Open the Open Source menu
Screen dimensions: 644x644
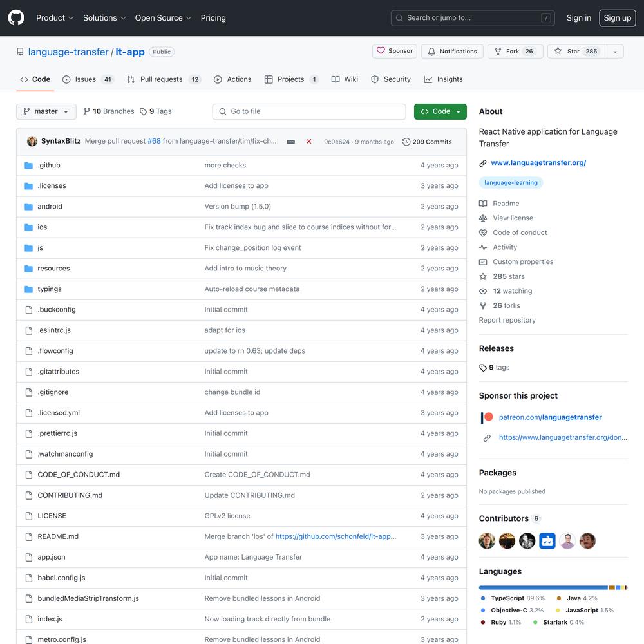pos(163,17)
